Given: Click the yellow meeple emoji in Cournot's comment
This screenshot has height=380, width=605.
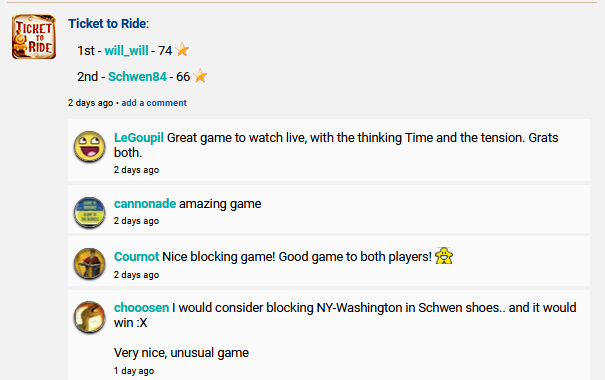Looking at the screenshot, I should [444, 256].
